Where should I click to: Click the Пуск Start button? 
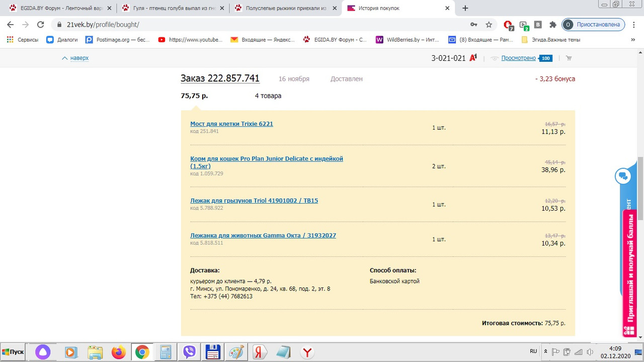13,352
